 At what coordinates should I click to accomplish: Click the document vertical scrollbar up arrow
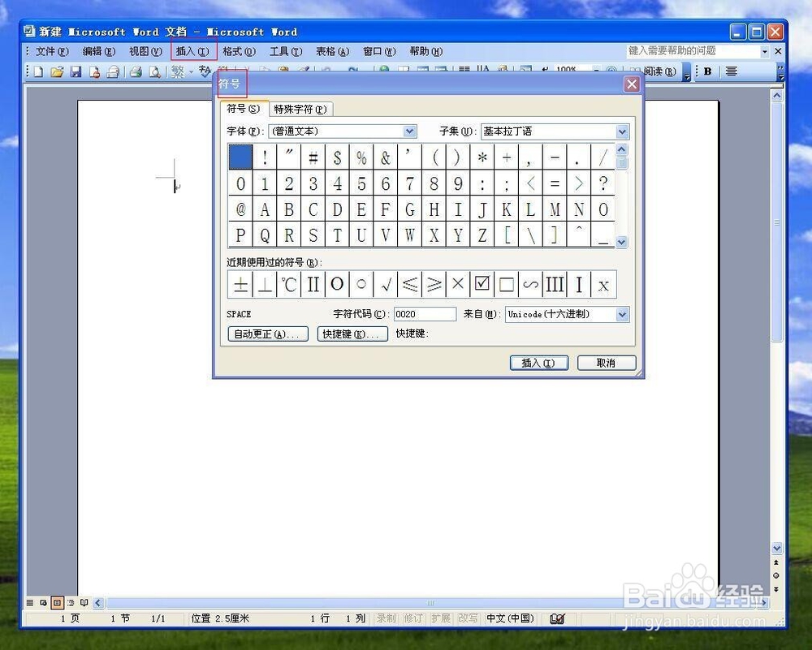tap(777, 95)
